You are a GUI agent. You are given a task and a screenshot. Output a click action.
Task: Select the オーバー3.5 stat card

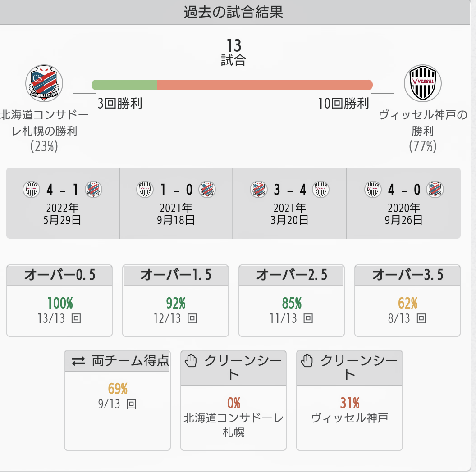(407, 300)
